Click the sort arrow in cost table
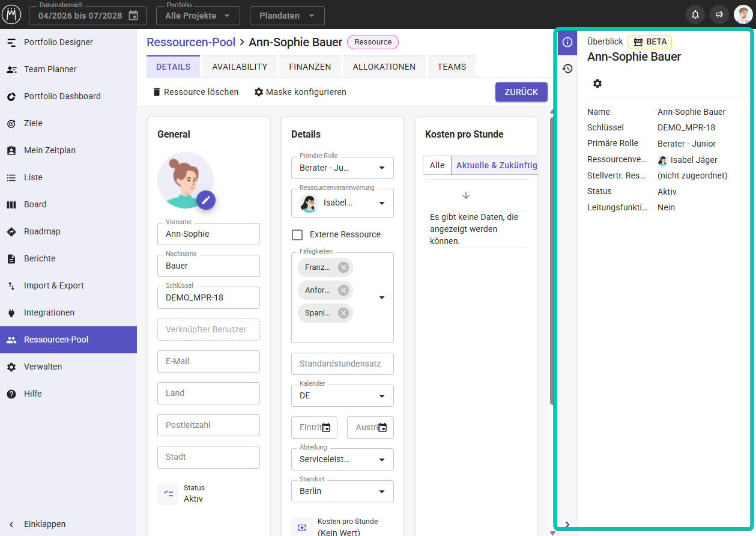The height and width of the screenshot is (536, 756). 466,195
